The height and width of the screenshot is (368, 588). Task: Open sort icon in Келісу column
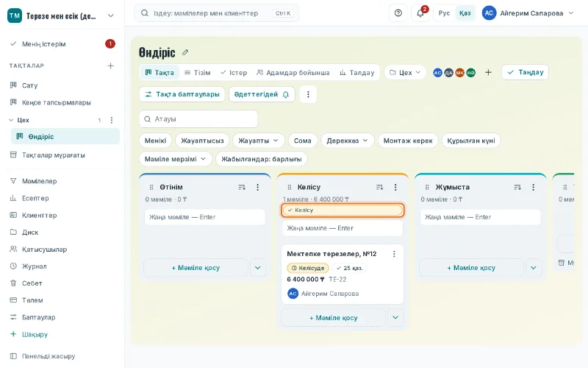tap(379, 187)
